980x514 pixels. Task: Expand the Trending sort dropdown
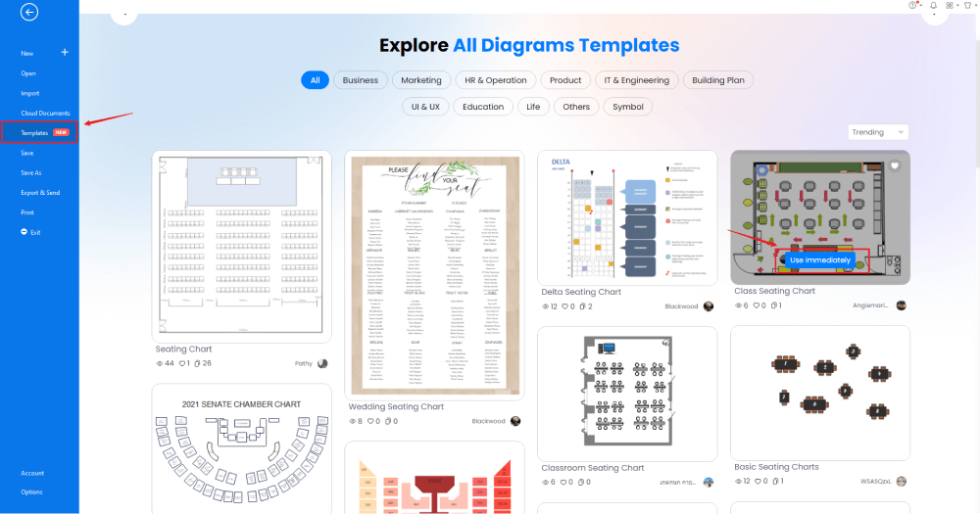pyautogui.click(x=877, y=132)
